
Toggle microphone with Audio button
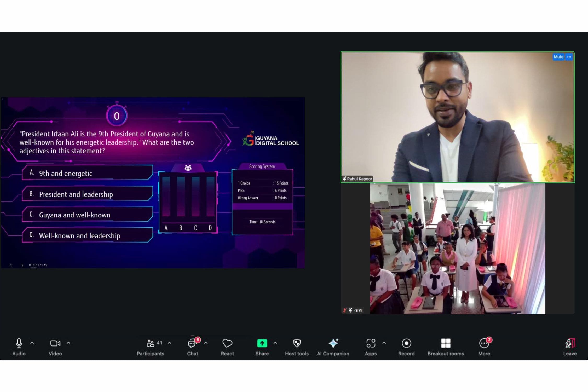(19, 343)
